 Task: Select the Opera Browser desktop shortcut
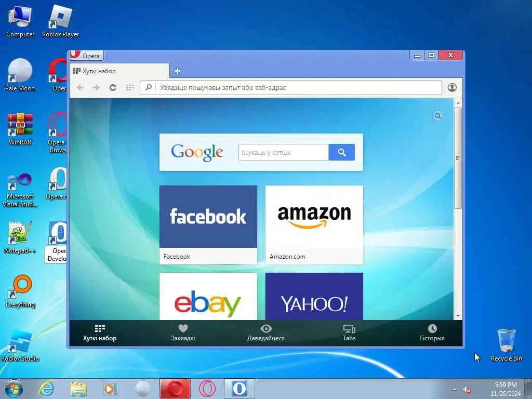pos(57,132)
